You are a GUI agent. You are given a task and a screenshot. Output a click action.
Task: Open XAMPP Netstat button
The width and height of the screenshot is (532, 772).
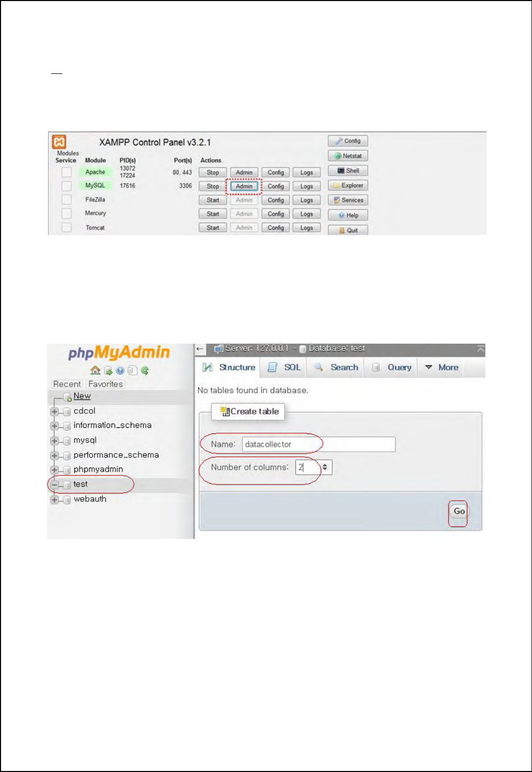[348, 156]
